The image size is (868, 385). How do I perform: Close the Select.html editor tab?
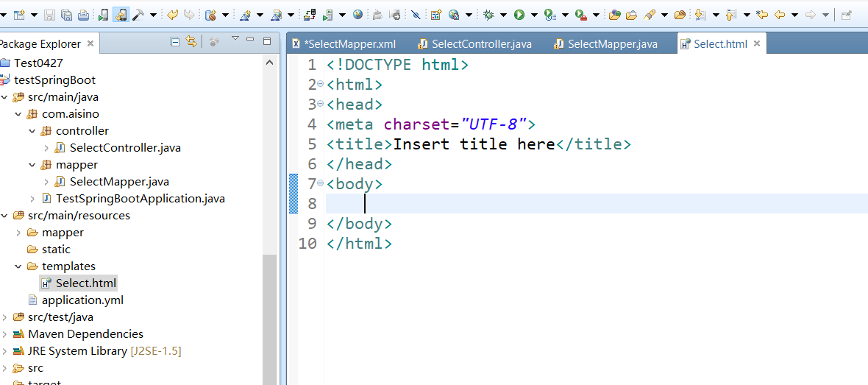pos(757,43)
